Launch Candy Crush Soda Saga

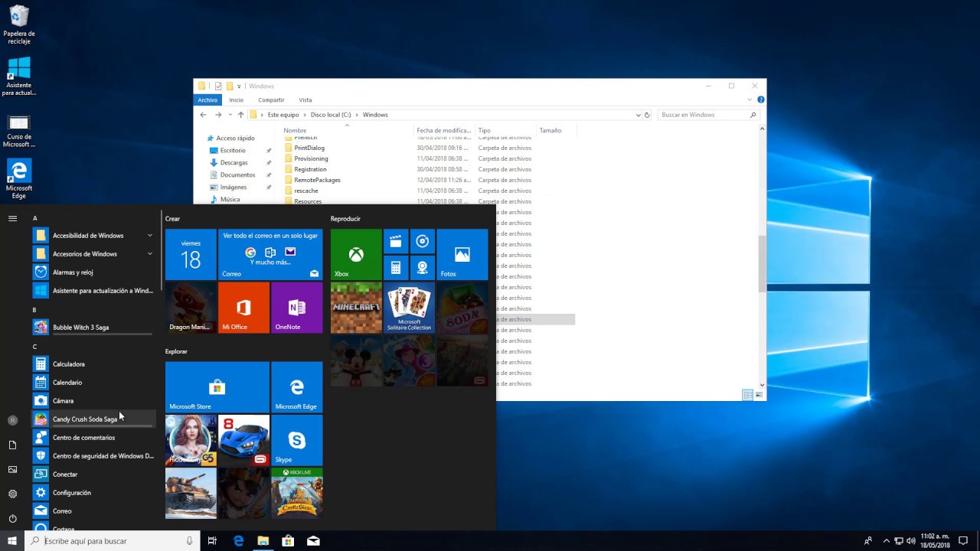93,419
